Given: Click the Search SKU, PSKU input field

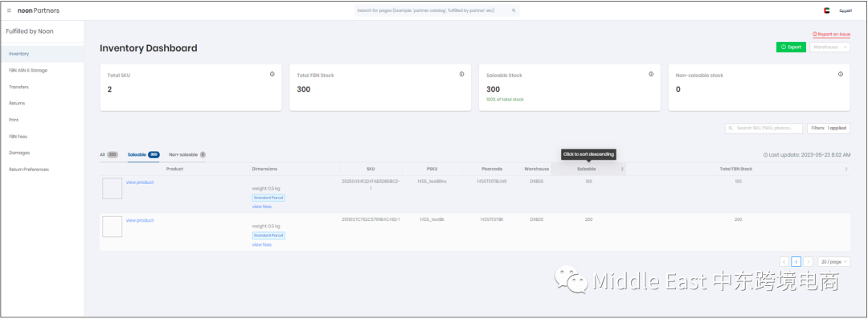Looking at the screenshot, I should (764, 128).
